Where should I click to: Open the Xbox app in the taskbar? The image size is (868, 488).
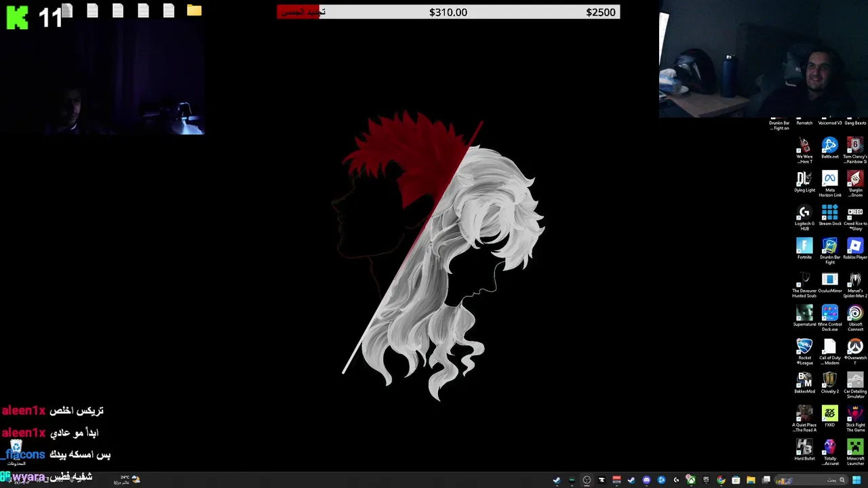[691, 480]
